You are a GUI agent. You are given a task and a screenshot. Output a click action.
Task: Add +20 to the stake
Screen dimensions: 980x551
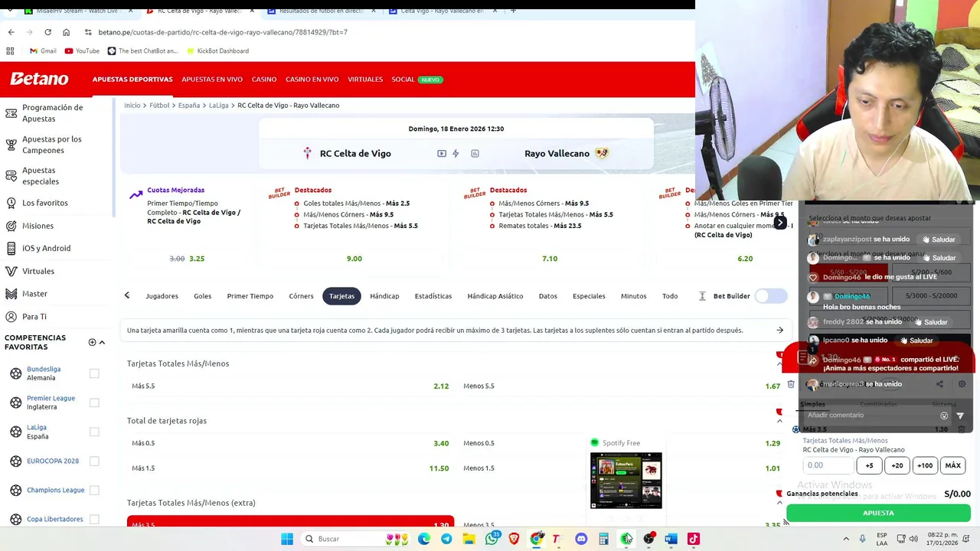897,465
